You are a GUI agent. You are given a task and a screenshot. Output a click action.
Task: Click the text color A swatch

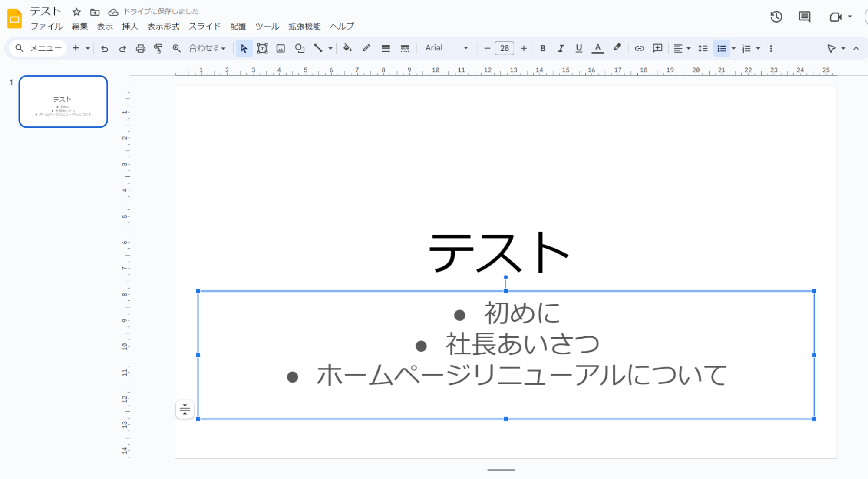coord(597,48)
